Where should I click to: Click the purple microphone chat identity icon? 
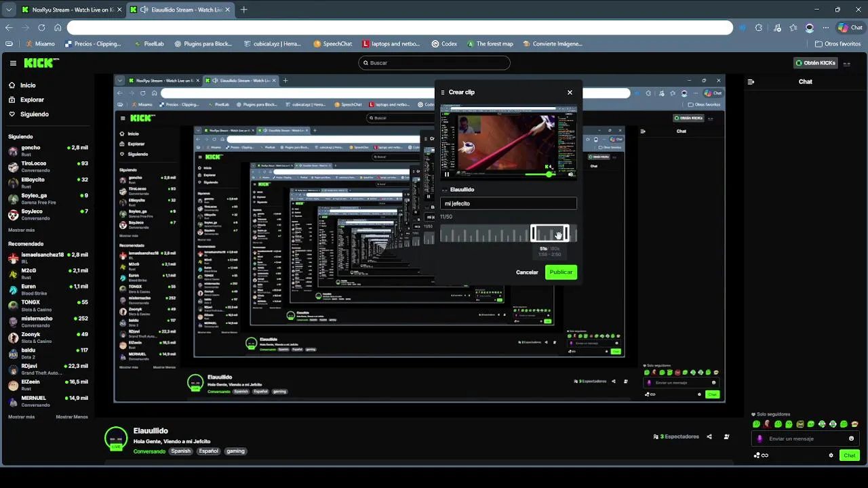pos(759,439)
